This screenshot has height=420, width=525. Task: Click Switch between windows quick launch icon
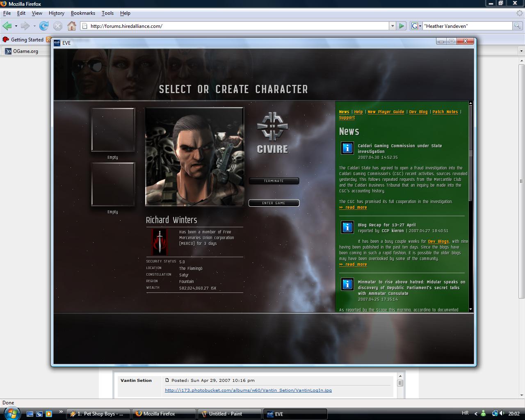coord(39,414)
